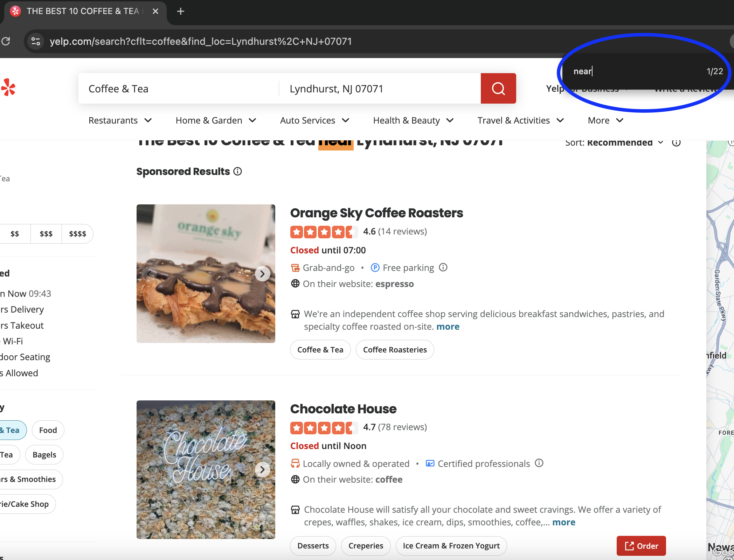The image size is (734, 560).
Task: Click the site info icon in address bar
Action: pos(35,41)
